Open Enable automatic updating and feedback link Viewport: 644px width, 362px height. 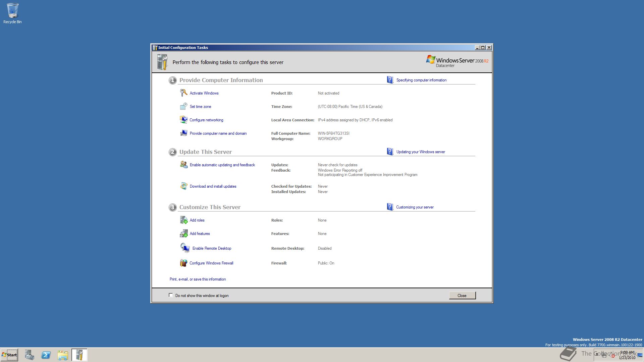point(222,165)
